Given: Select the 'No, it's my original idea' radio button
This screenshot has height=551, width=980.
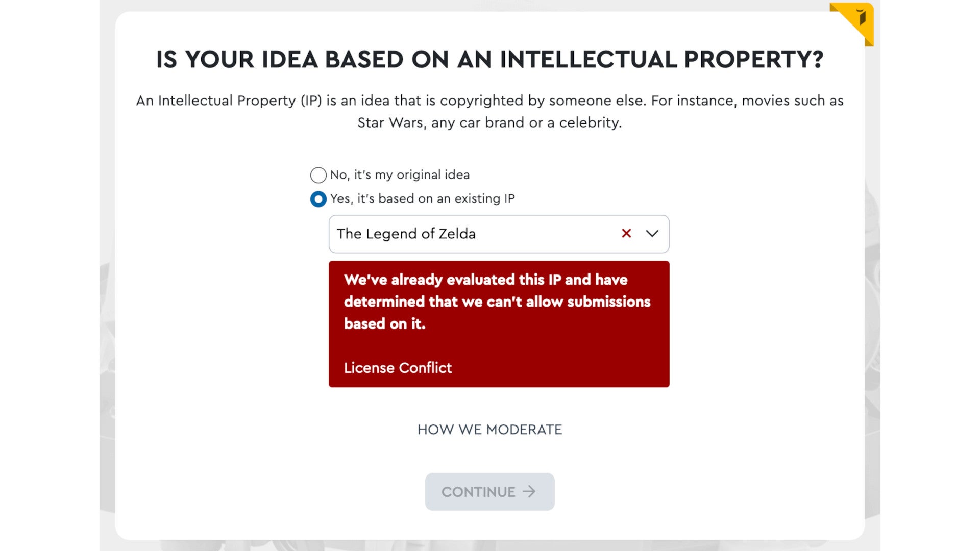Looking at the screenshot, I should (x=318, y=175).
